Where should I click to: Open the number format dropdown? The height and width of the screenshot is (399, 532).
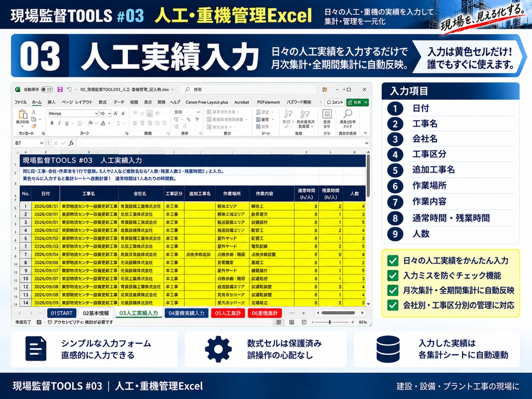click(198, 112)
